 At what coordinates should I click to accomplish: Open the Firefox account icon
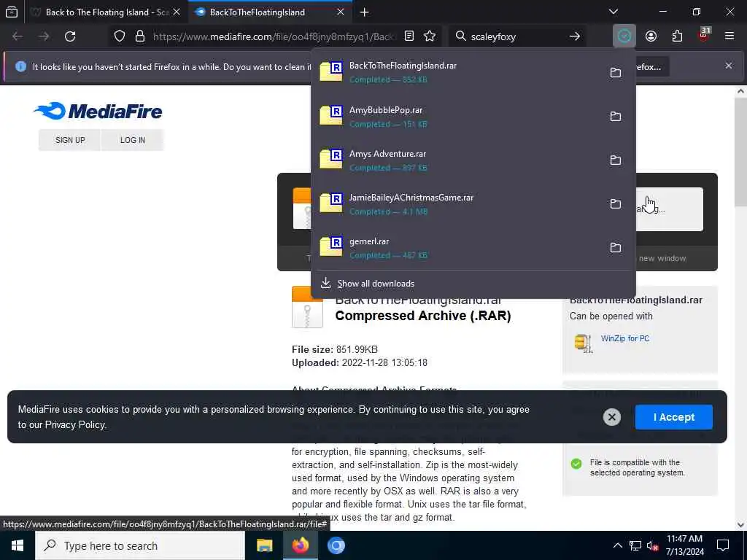click(x=651, y=36)
